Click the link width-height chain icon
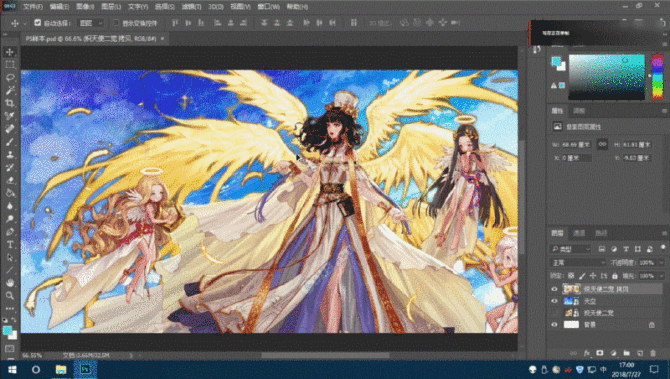This screenshot has width=670, height=379. (602, 144)
